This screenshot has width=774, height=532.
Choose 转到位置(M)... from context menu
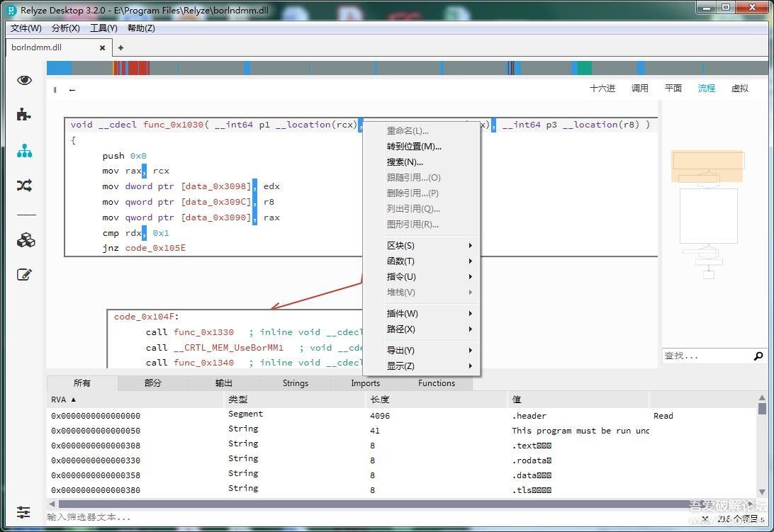pyautogui.click(x=414, y=147)
